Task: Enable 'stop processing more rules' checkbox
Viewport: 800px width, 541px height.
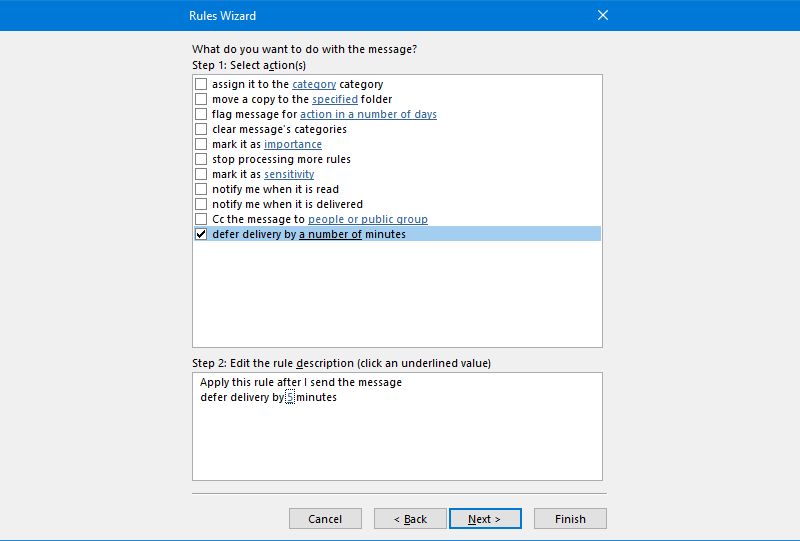Action: 201,160
